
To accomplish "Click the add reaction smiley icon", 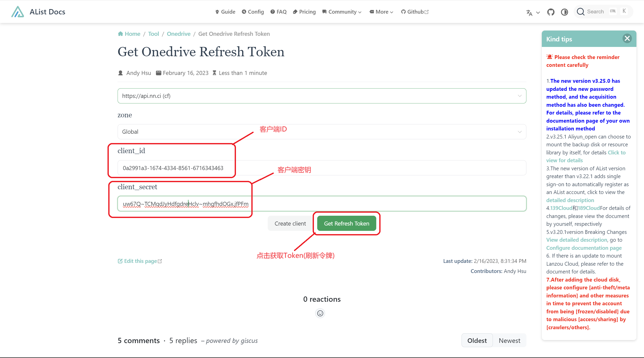I will click(320, 313).
